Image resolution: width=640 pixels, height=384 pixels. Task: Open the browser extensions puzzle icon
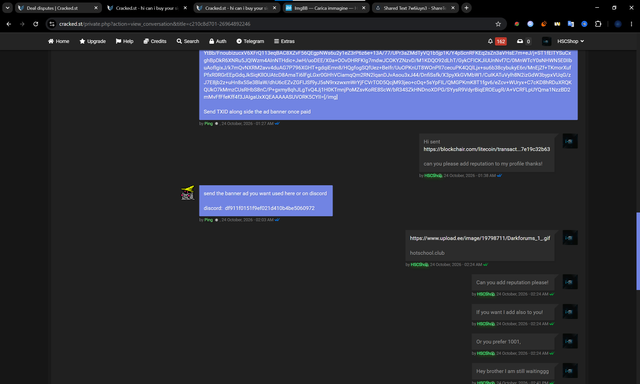[x=598, y=24]
